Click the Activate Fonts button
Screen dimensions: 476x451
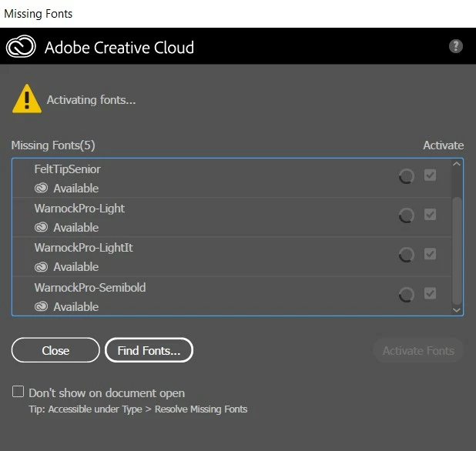coord(418,351)
